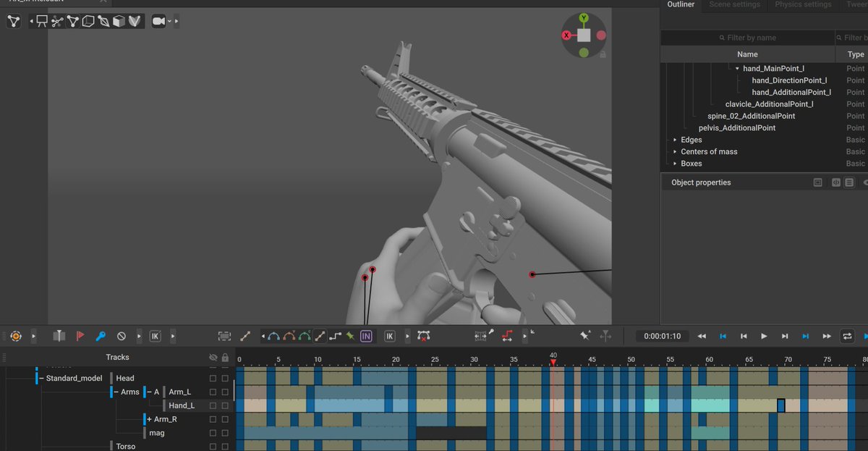This screenshot has height=451, width=868.
Task: Select pelvis_AdditionalPoint in outliner
Action: click(x=736, y=127)
